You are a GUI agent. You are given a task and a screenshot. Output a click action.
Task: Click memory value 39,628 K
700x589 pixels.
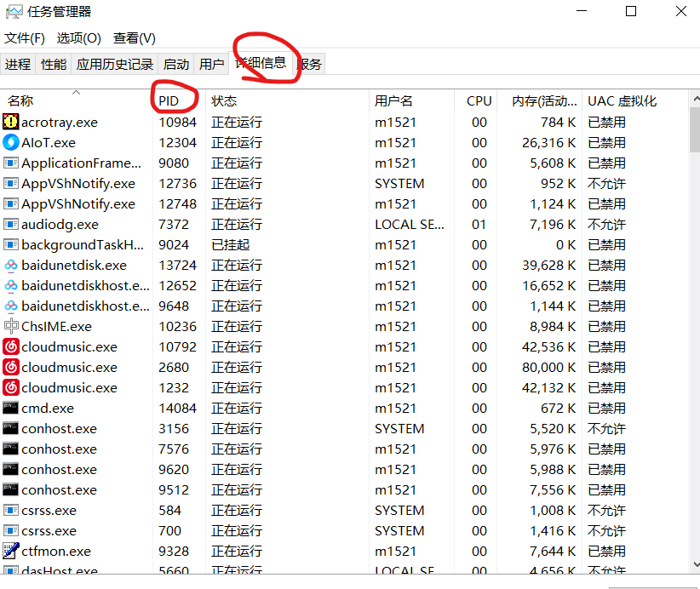click(x=548, y=265)
